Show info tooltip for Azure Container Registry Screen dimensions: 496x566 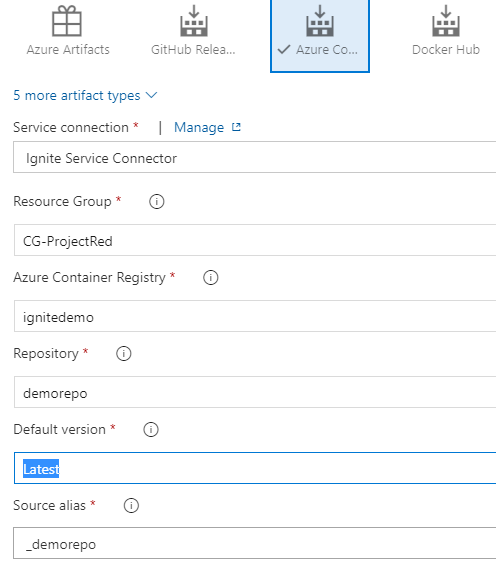click(210, 278)
